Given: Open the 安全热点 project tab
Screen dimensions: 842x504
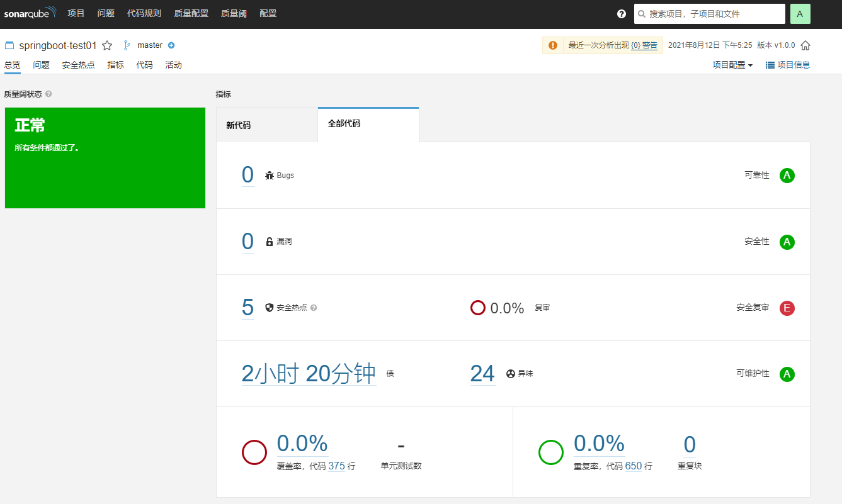Looking at the screenshot, I should pyautogui.click(x=79, y=65).
